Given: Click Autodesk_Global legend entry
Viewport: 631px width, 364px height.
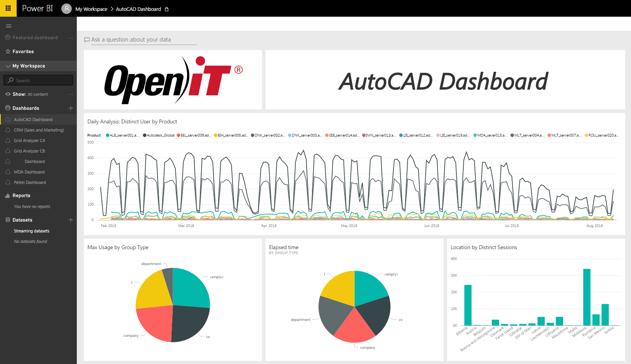Looking at the screenshot, I should 159,135.
